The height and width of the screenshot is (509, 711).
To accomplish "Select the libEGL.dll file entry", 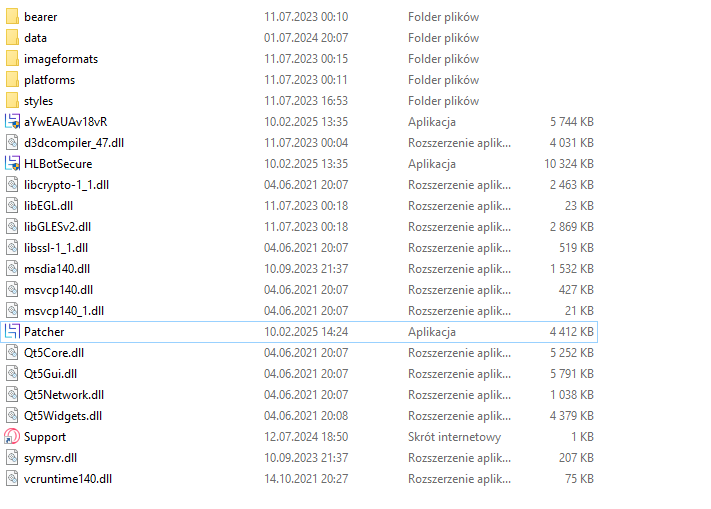I will (x=47, y=206).
